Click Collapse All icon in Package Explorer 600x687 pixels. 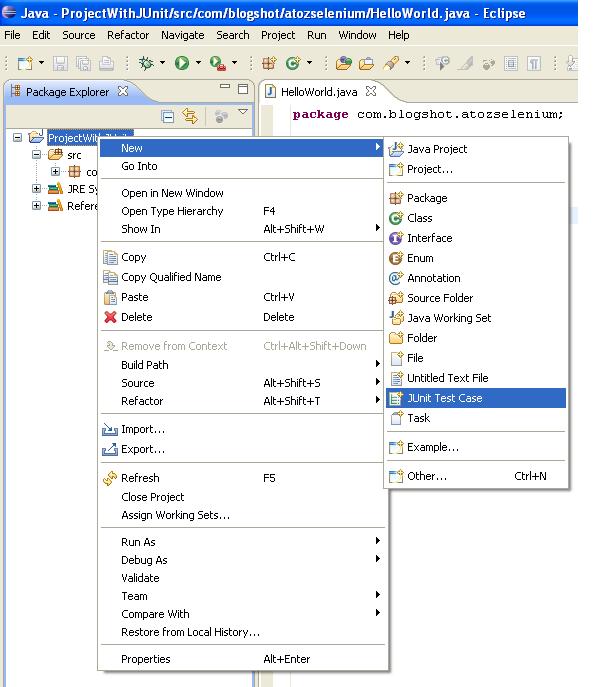coord(167,116)
